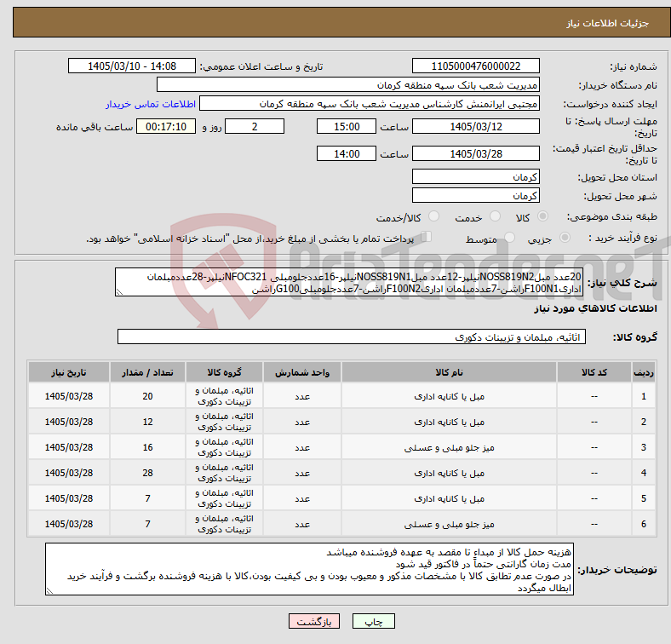Click the item name in row 1

pos(449,396)
